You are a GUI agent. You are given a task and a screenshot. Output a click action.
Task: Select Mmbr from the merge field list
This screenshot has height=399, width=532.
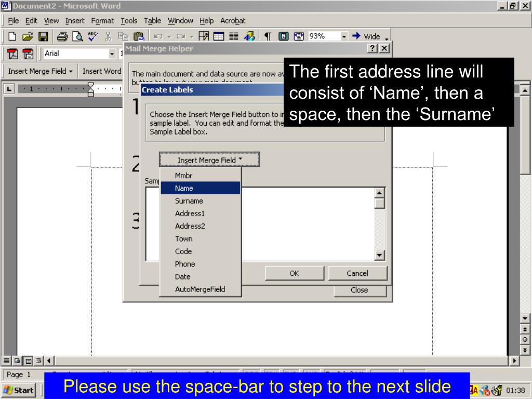[201, 176]
